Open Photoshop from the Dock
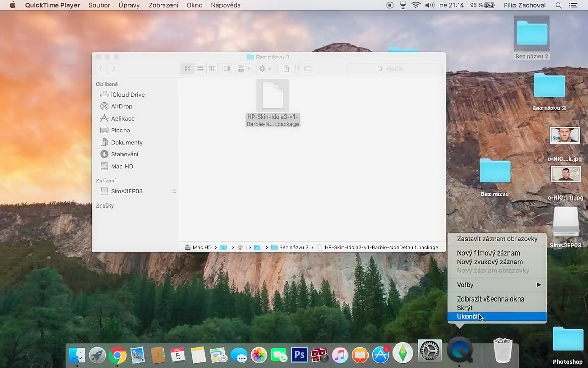The height and width of the screenshot is (368, 588). 299,354
